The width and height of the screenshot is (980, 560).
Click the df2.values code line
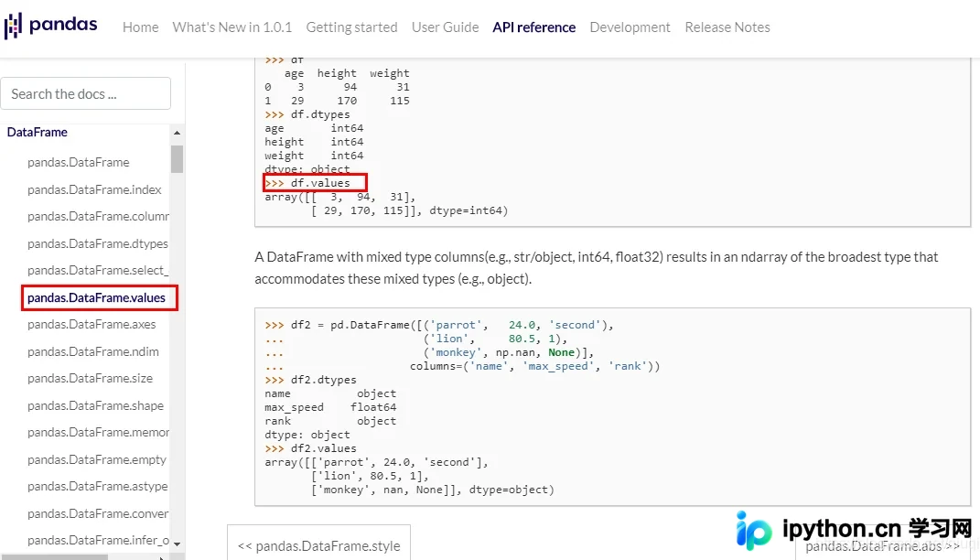pos(310,448)
